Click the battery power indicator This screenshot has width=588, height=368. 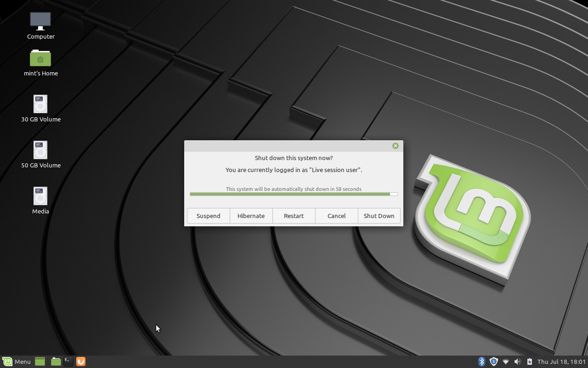pos(529,362)
